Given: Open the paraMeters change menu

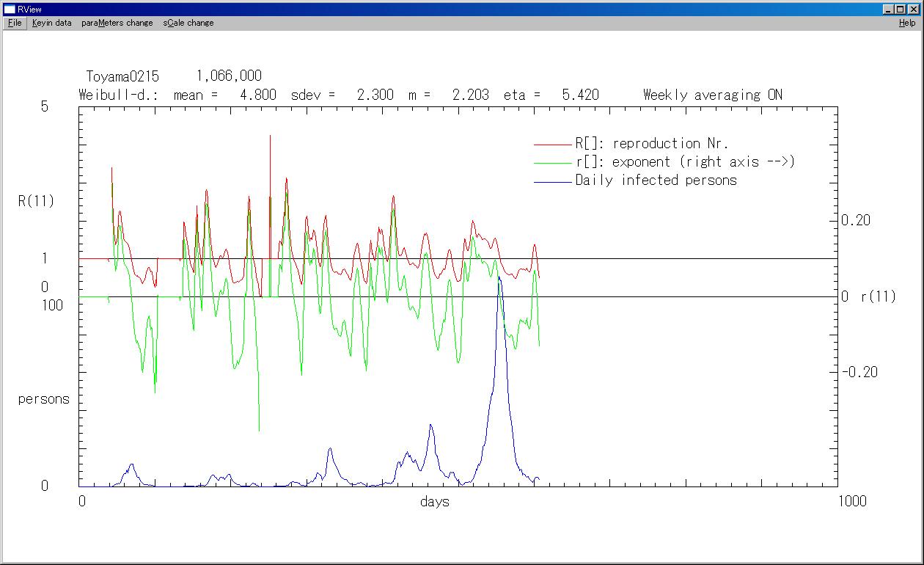Looking at the screenshot, I should coord(117,23).
